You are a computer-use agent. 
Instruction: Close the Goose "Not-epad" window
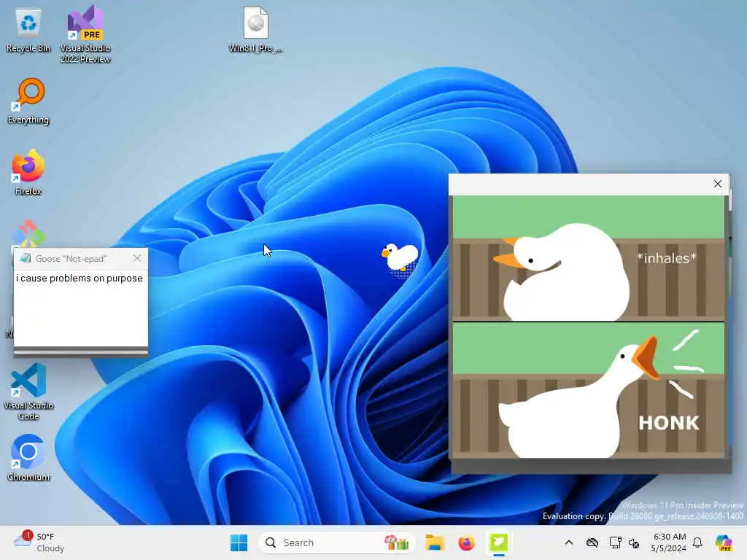click(x=137, y=258)
